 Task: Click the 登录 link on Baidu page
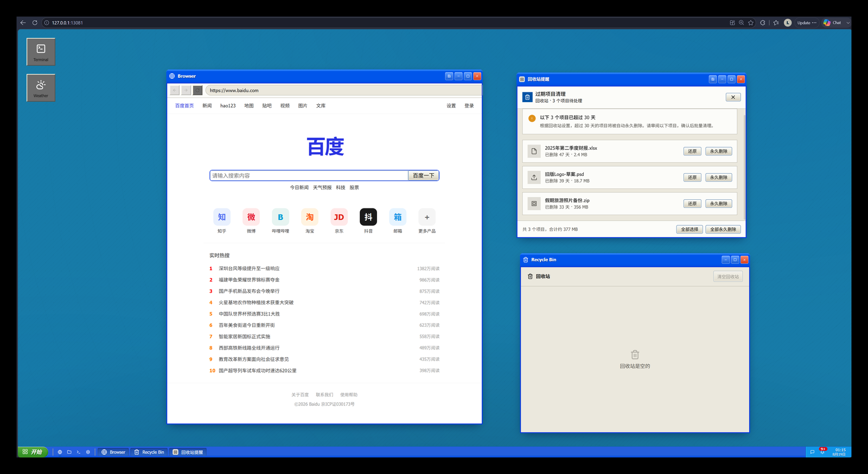click(469, 106)
